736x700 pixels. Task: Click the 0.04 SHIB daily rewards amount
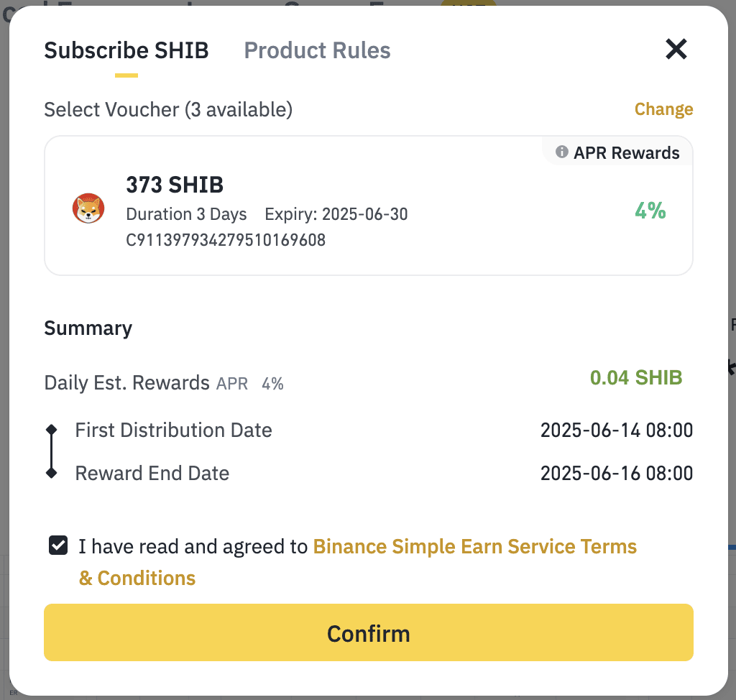pos(636,378)
